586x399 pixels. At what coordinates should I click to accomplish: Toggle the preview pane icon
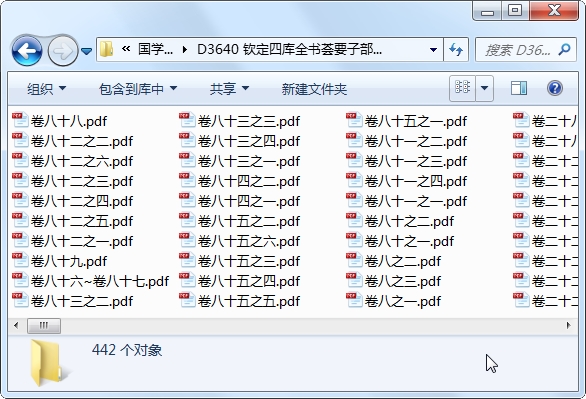tap(519, 88)
